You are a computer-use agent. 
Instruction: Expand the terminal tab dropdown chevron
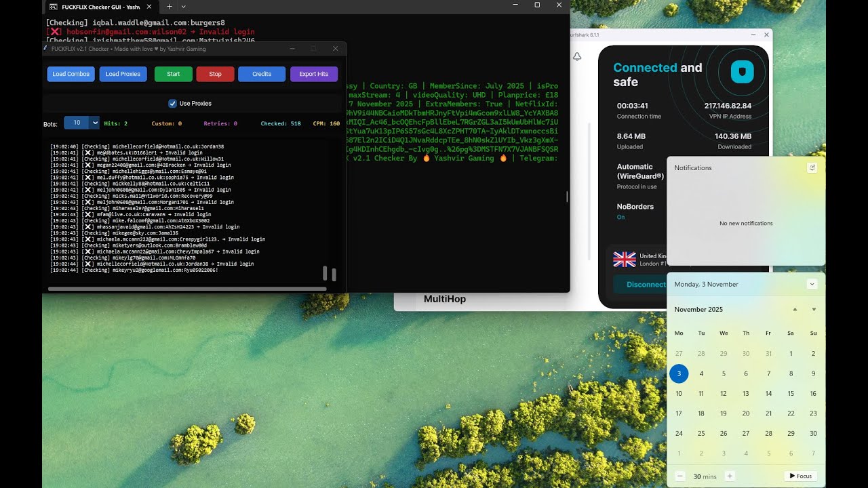183,6
